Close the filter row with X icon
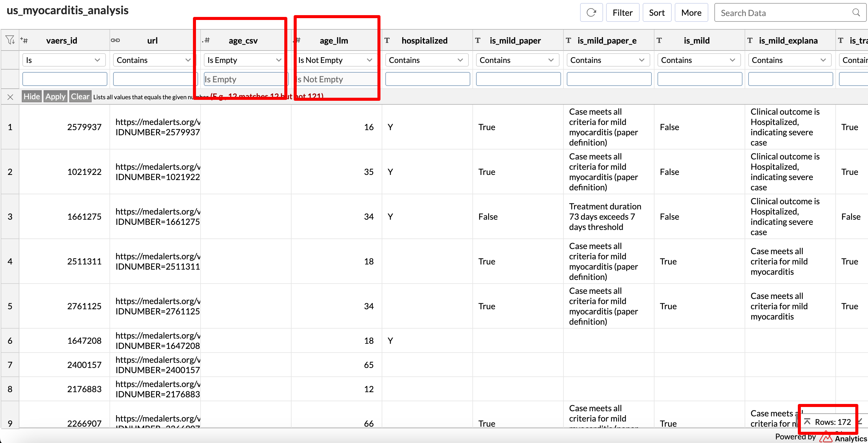868x443 pixels. [10, 97]
